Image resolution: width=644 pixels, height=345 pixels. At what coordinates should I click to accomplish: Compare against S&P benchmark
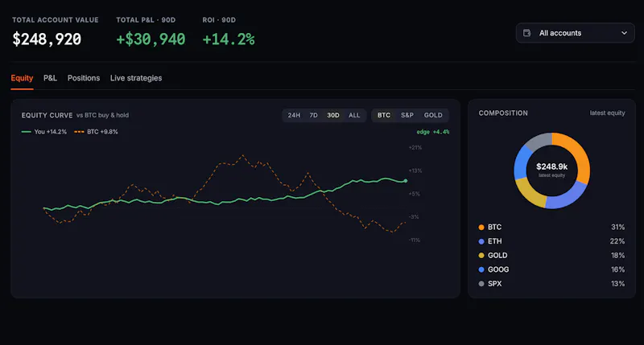[407, 115]
